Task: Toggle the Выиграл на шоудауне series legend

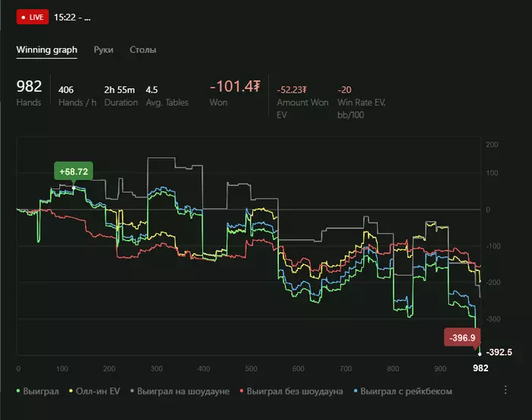Action: [x=180, y=391]
